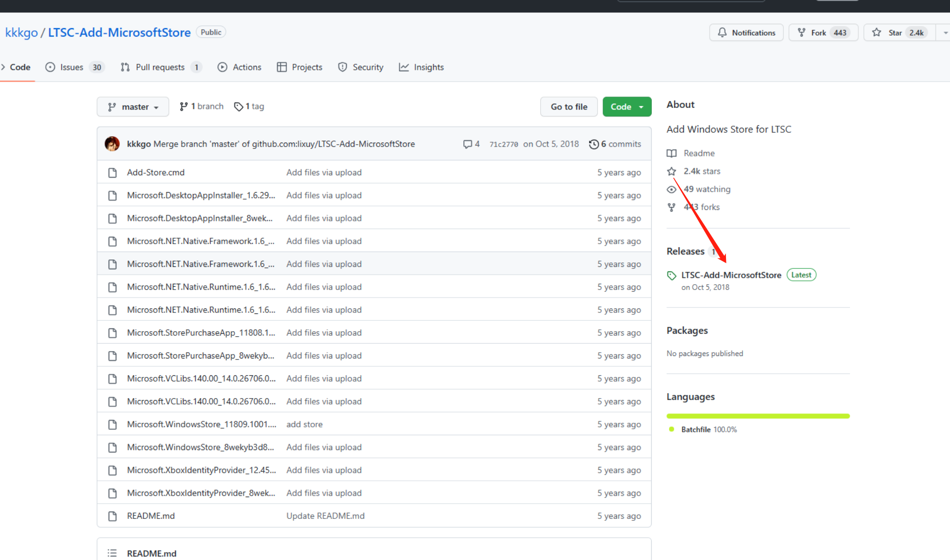Viewport: 950px width, 560px height.
Task: Open Microsoft.XboxIdentityProvider_12.45... file
Action: point(201,470)
